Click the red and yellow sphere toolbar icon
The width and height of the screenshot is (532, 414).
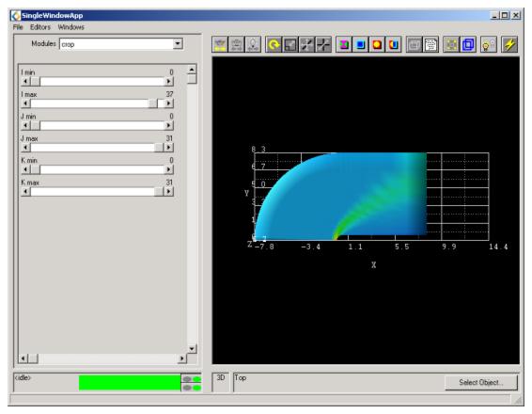(x=377, y=44)
